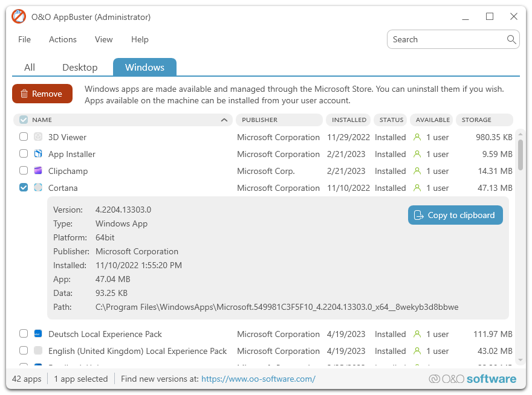
Task: Click the 'Microsoft Corp.' publisher cell
Action: click(265, 171)
